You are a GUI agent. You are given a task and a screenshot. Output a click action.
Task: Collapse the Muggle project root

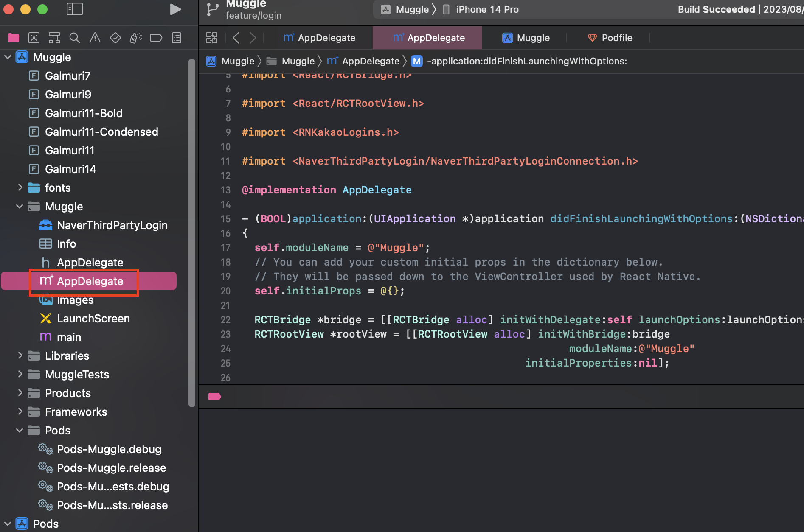point(8,57)
